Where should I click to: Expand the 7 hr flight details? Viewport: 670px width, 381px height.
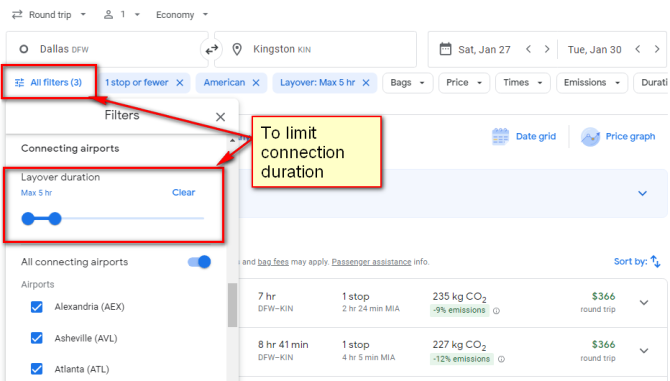tap(644, 302)
